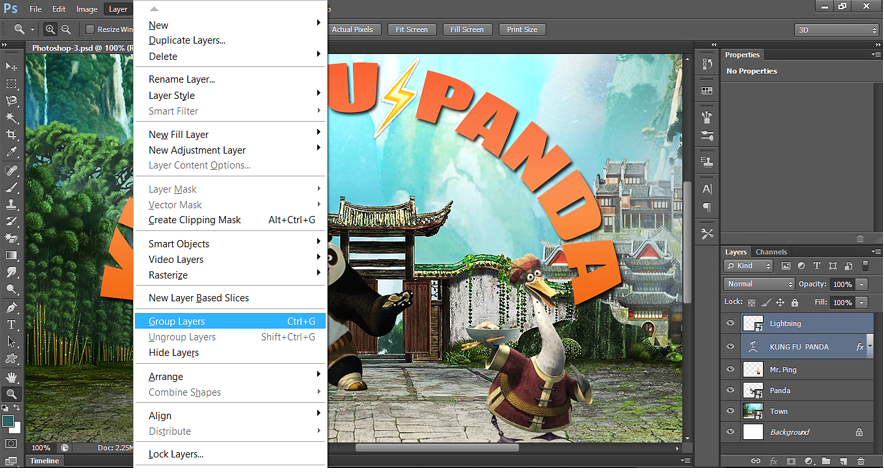The image size is (884, 474).
Task: Open the Properties panel flyout menu
Action: [x=876, y=55]
